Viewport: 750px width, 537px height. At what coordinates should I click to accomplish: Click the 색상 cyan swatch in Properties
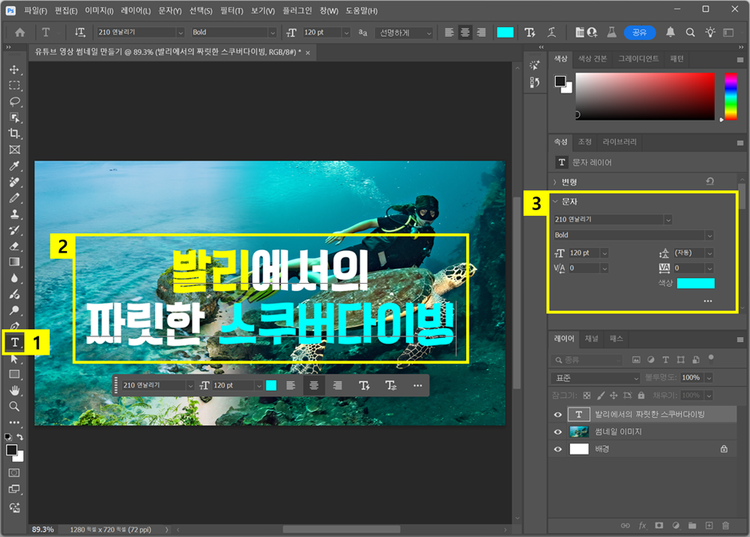[x=695, y=283]
